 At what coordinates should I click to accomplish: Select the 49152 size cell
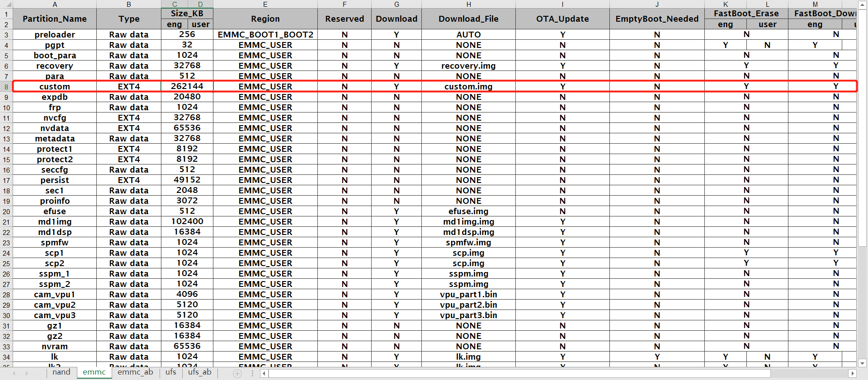(187, 180)
